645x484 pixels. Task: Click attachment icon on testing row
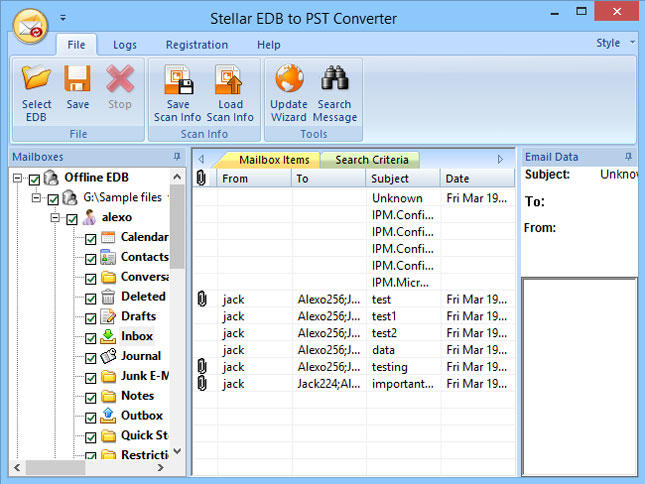point(202,366)
